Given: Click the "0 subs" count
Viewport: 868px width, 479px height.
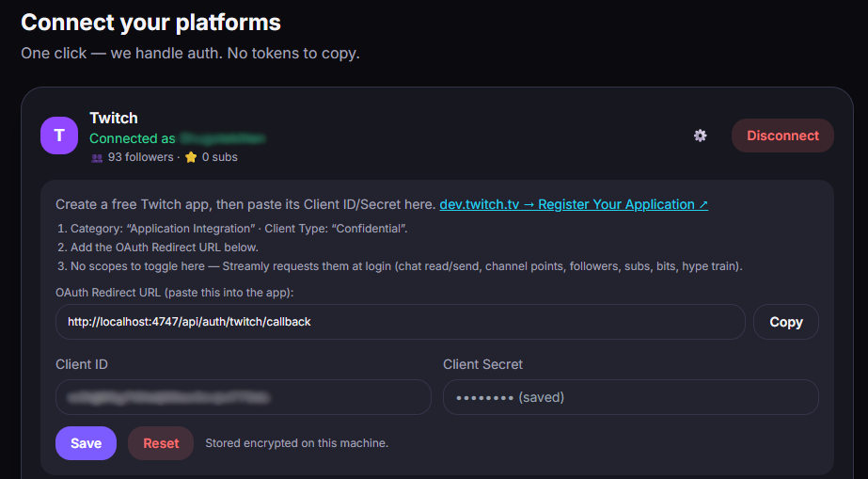Looking at the screenshot, I should [x=220, y=157].
